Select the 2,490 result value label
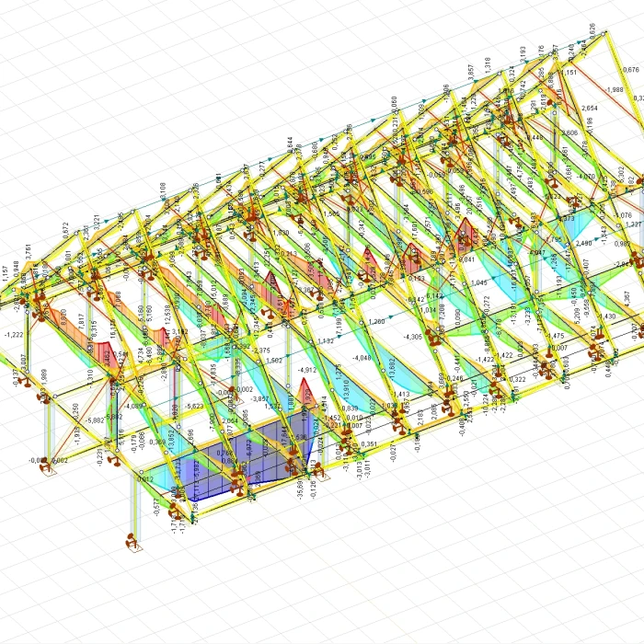 [583, 243]
